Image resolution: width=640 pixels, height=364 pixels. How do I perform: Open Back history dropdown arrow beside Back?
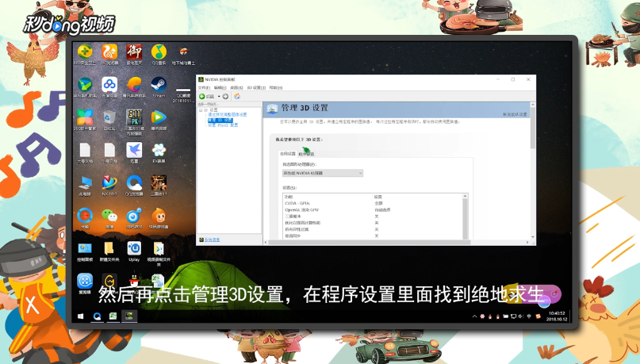click(x=219, y=96)
